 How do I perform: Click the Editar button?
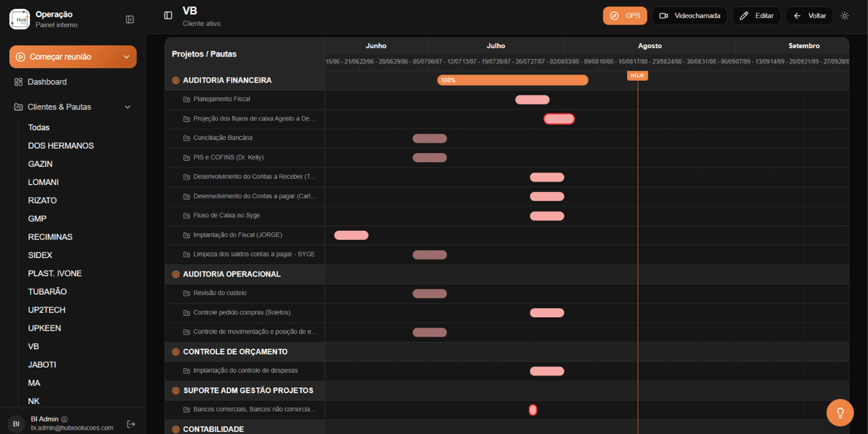[x=756, y=16]
